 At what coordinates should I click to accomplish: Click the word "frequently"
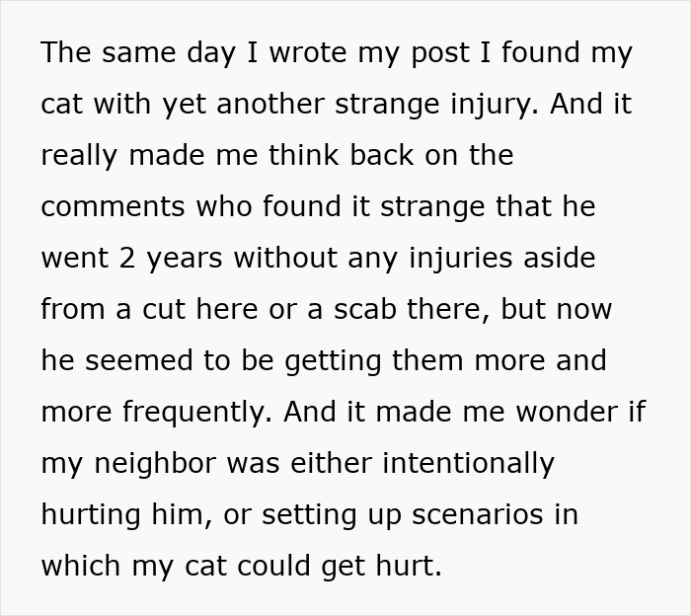click(194, 412)
